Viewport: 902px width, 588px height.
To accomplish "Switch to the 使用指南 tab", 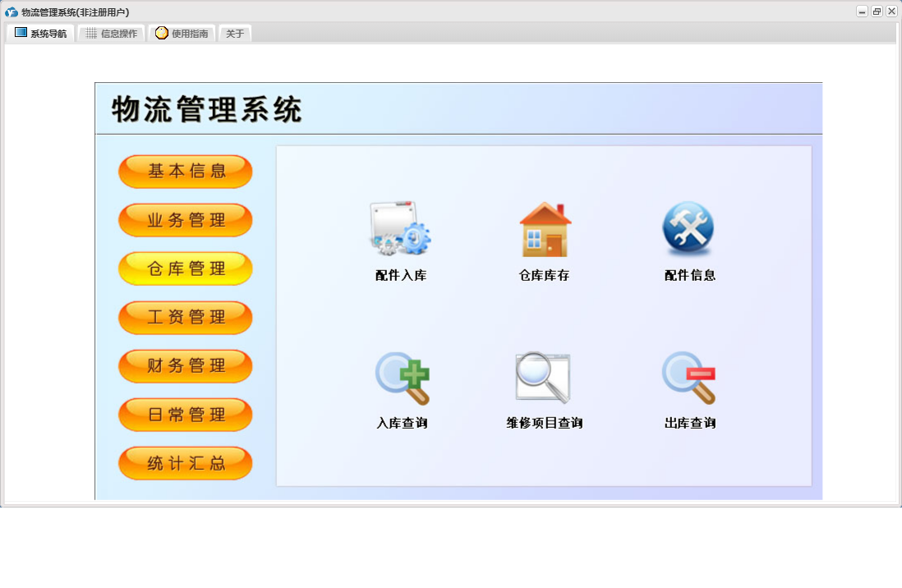I will point(182,34).
